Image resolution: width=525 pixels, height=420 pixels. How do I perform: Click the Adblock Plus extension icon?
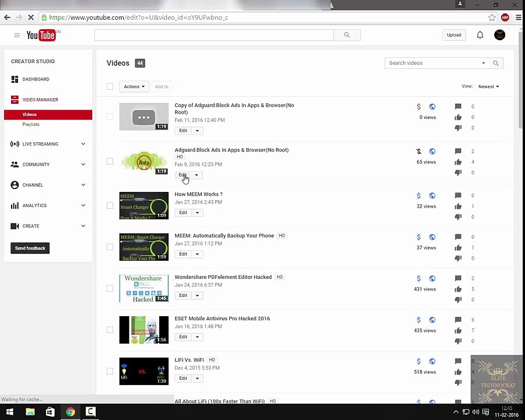505,17
